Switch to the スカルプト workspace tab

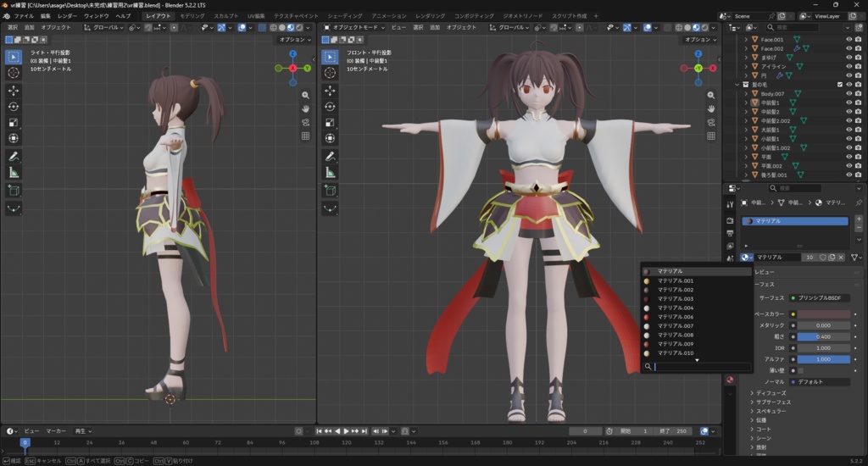point(225,16)
